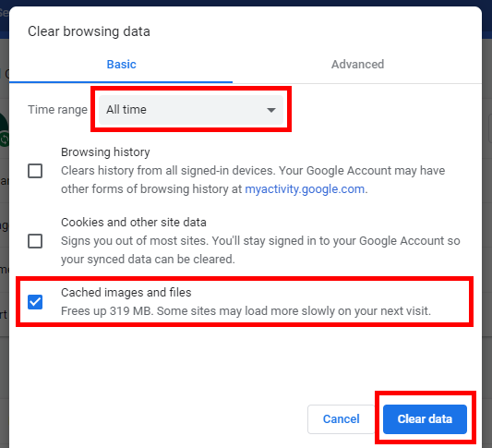Click the Cached images and files heading
492x448 pixels.
click(x=126, y=292)
